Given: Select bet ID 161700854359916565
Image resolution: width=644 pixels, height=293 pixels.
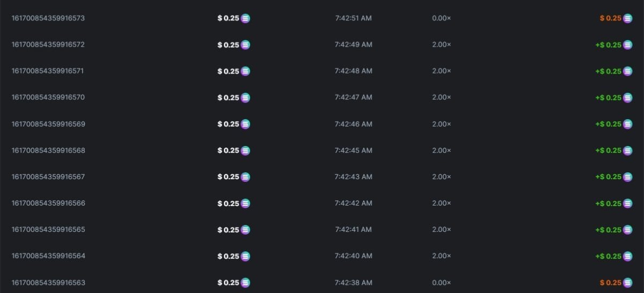Looking at the screenshot, I should (48, 230).
